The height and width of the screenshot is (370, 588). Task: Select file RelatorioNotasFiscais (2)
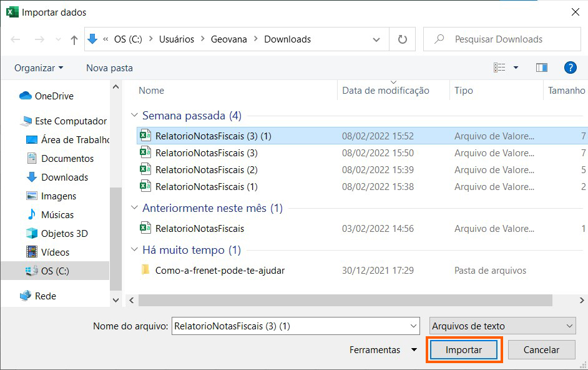(206, 169)
